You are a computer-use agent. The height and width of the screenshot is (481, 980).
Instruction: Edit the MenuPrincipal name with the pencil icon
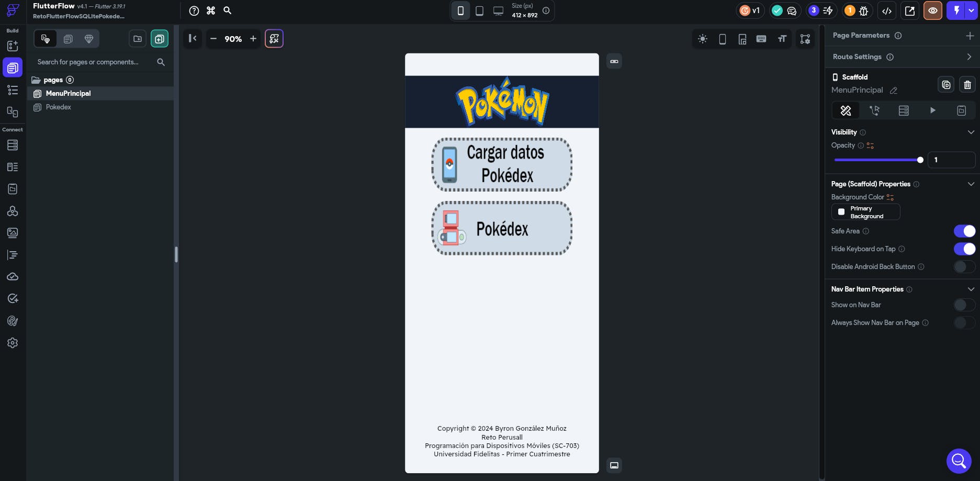pos(894,91)
